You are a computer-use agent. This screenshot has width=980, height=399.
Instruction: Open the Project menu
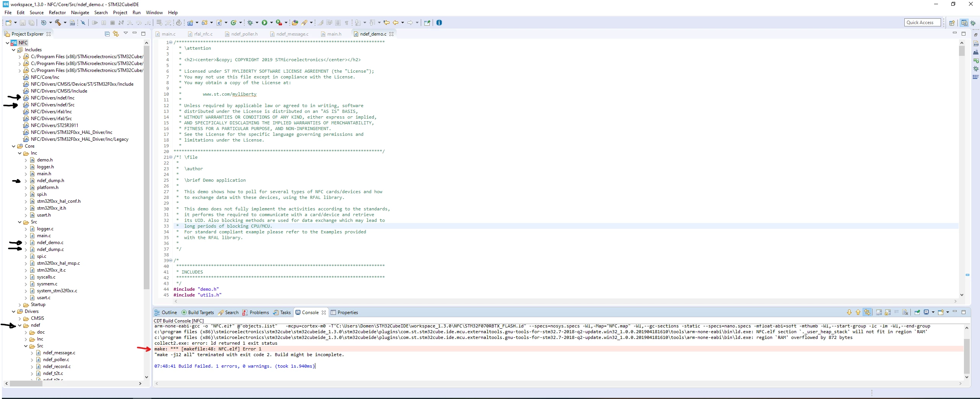pyautogui.click(x=120, y=13)
